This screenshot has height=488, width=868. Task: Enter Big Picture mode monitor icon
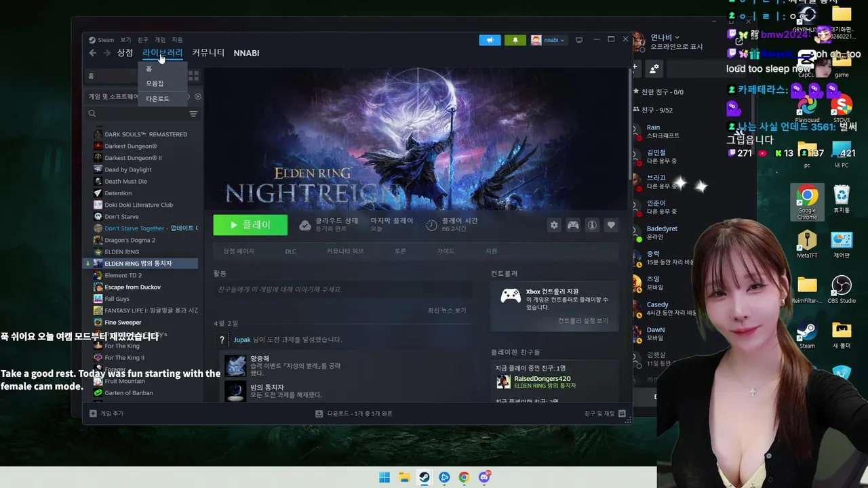[579, 40]
